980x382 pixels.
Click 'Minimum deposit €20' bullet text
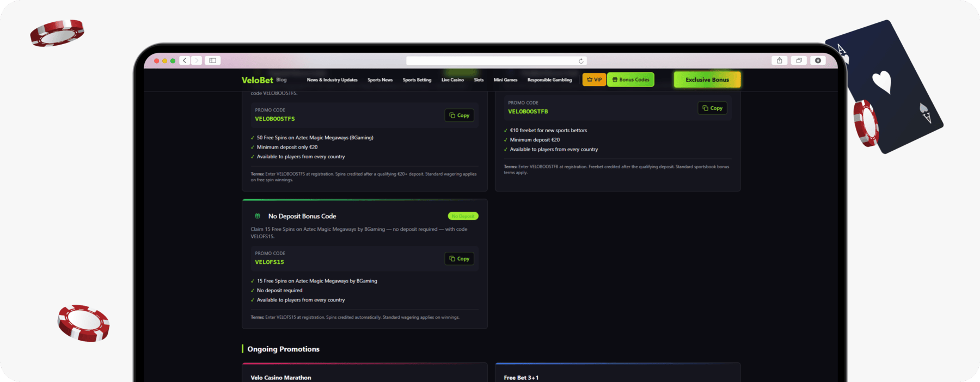[x=535, y=140]
